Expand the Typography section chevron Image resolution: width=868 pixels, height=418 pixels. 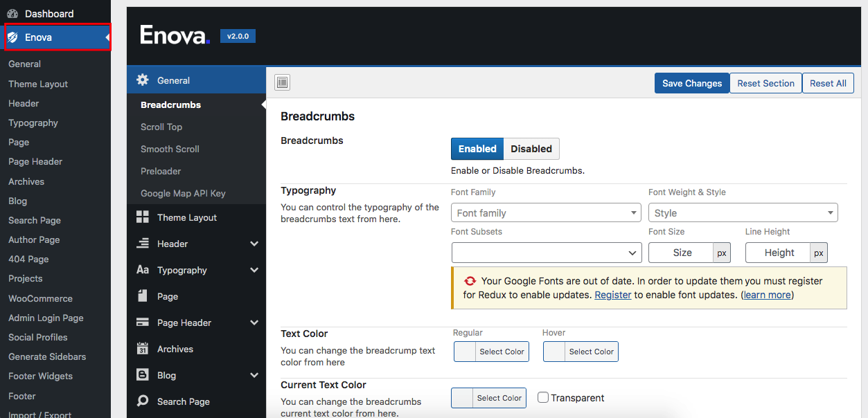[254, 270]
